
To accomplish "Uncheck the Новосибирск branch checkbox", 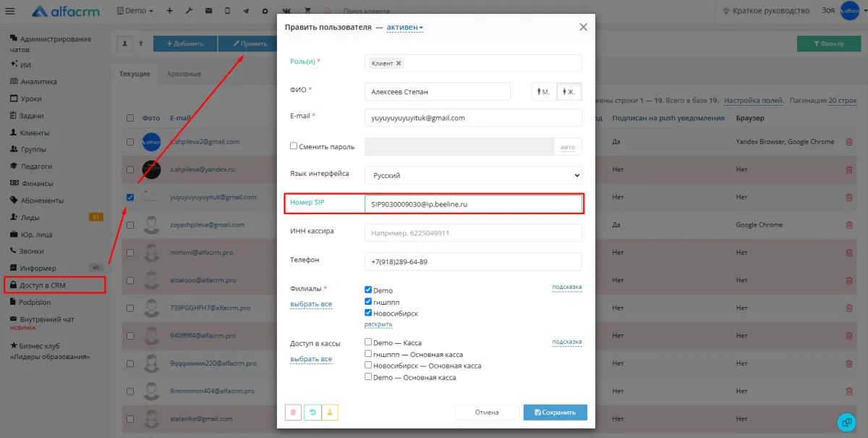I will click(x=368, y=313).
